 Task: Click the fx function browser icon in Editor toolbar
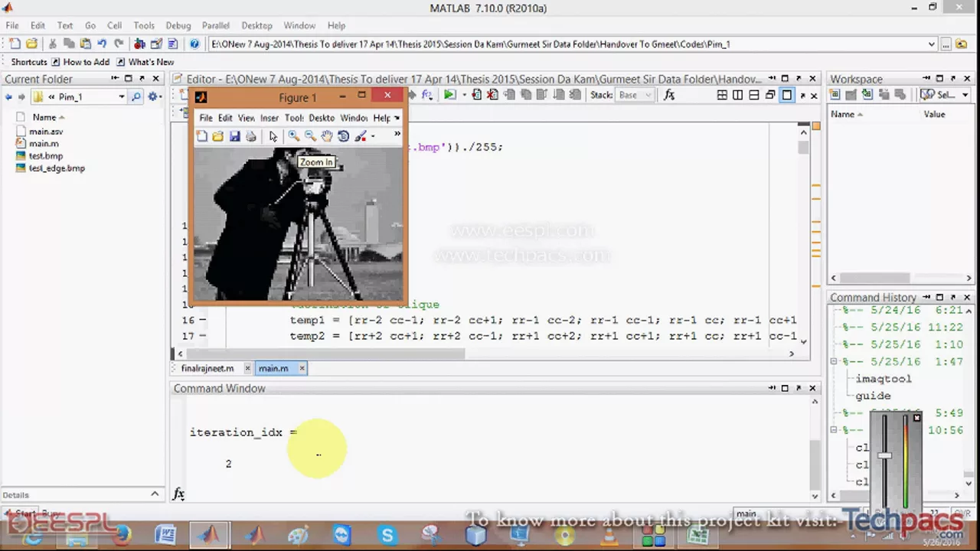coord(669,95)
